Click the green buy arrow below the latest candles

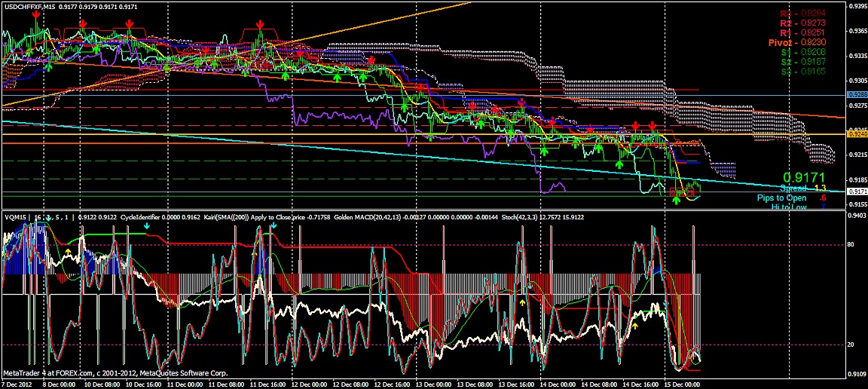click(x=676, y=200)
